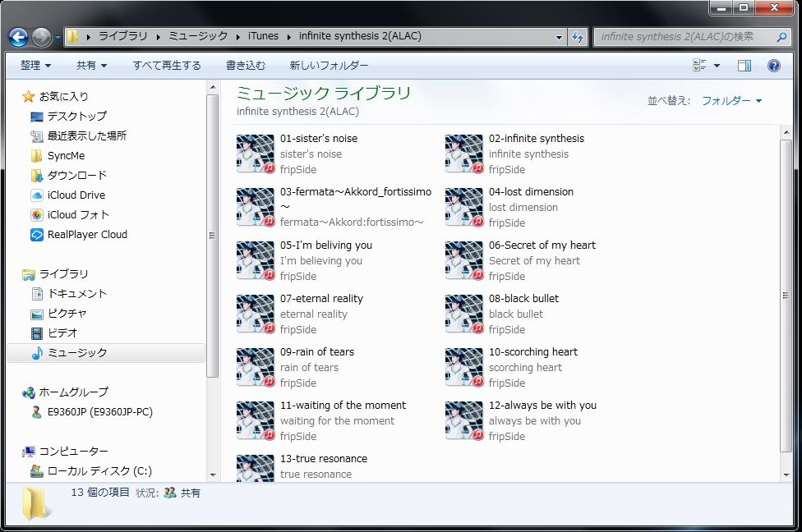Click the ピクチャ library icon

[x=37, y=314]
